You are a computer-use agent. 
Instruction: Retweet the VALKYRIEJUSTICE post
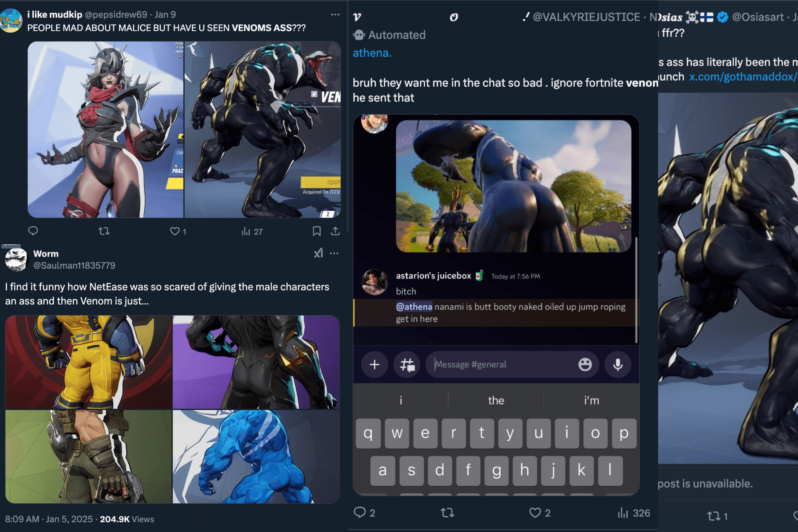[447, 513]
